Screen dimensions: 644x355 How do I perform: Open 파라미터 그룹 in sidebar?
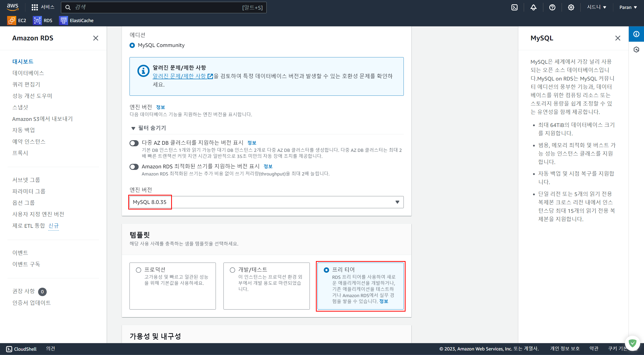point(29,191)
